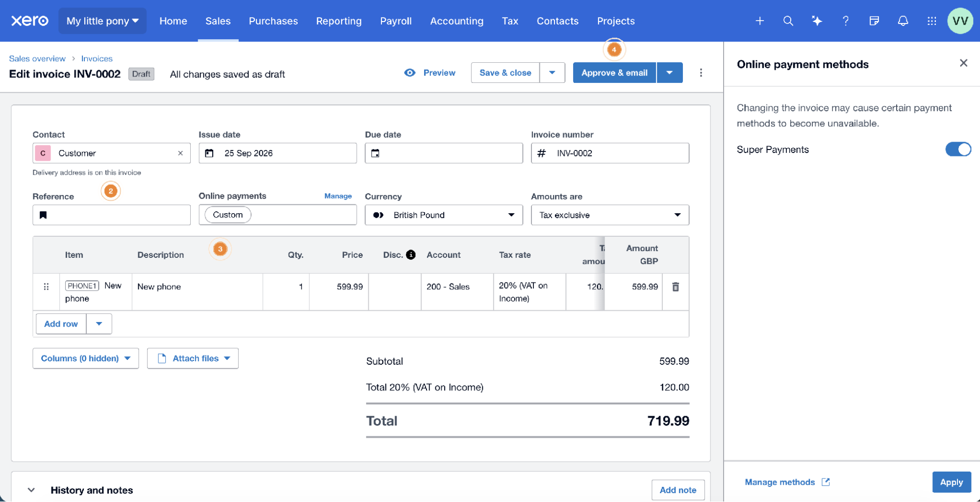Open the Contacts menu

point(557,21)
